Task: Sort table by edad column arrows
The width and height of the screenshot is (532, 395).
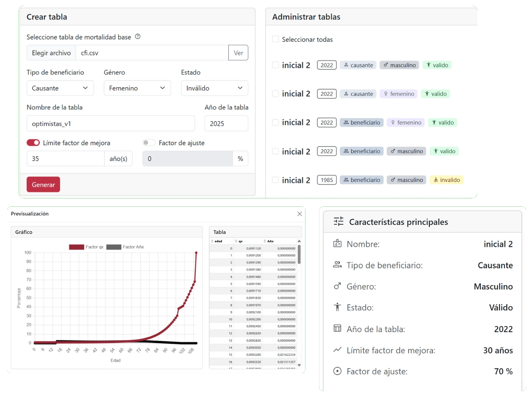Action: (x=212, y=241)
